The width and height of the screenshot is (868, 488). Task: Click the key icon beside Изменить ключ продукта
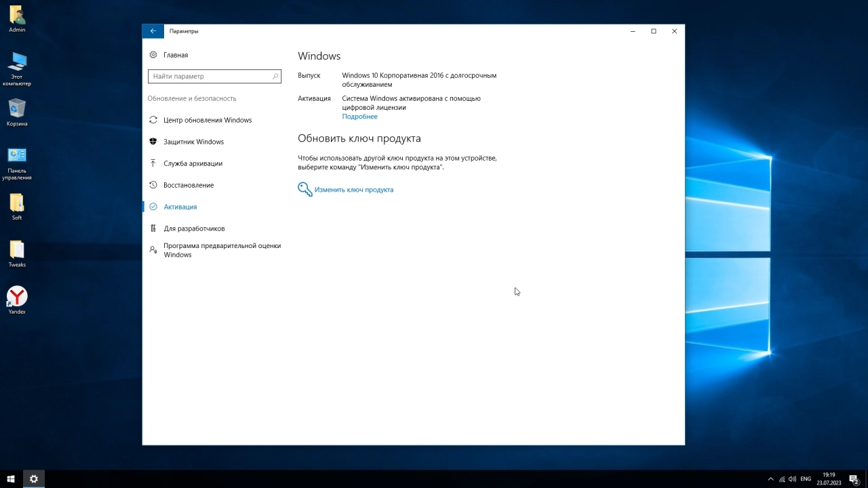point(305,189)
